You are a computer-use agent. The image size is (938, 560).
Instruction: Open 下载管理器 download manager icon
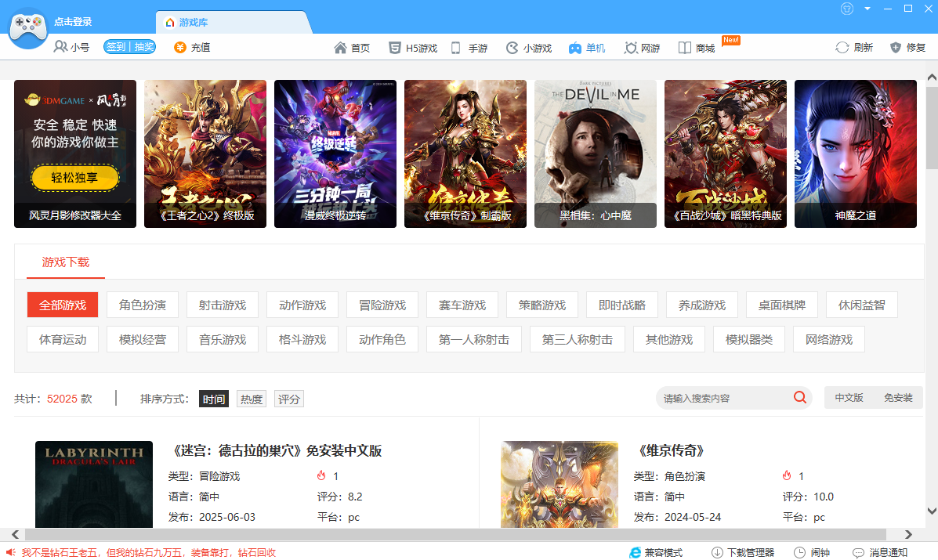pos(717,553)
